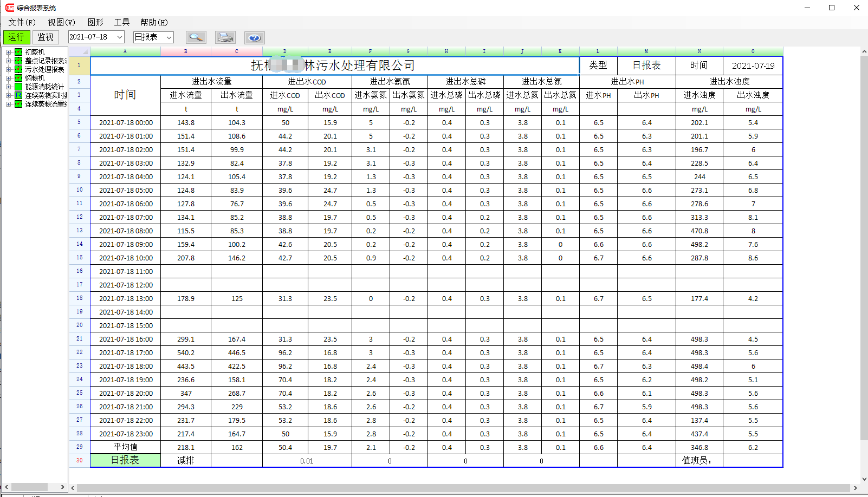Click the 焖粮机 tree node icon
868x497 pixels.
point(18,78)
